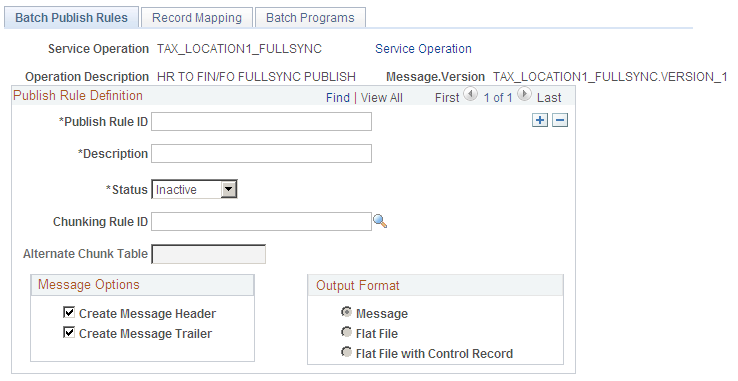
Task: Click the Publish Rule Definition heading
Action: coord(78,96)
